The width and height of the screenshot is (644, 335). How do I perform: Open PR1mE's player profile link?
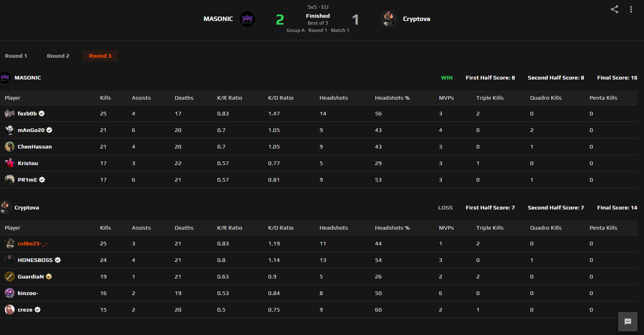(28, 180)
